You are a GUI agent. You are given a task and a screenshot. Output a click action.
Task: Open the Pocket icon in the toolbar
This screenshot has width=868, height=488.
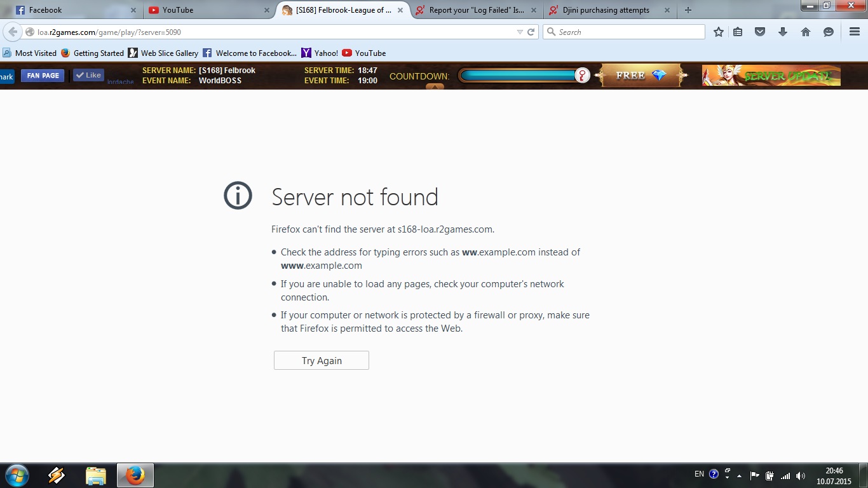pos(760,32)
